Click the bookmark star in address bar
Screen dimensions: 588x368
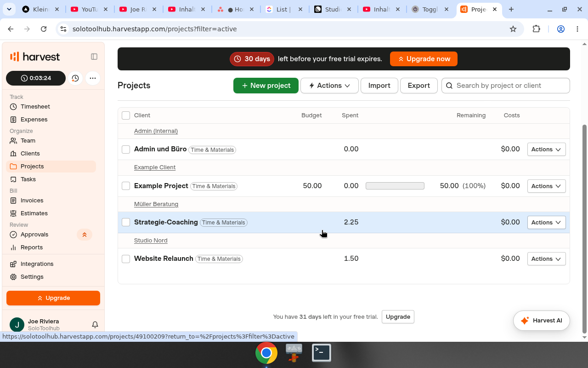click(513, 29)
